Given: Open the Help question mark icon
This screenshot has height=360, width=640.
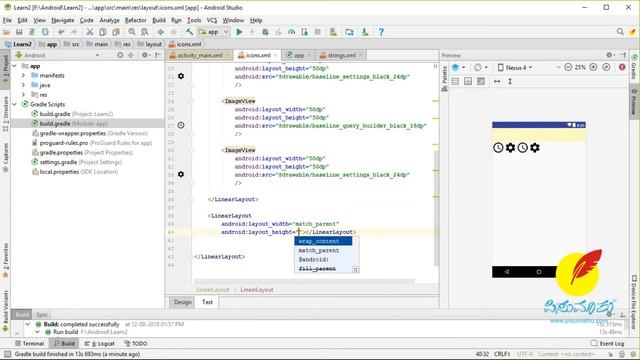Looking at the screenshot, I should (381, 32).
